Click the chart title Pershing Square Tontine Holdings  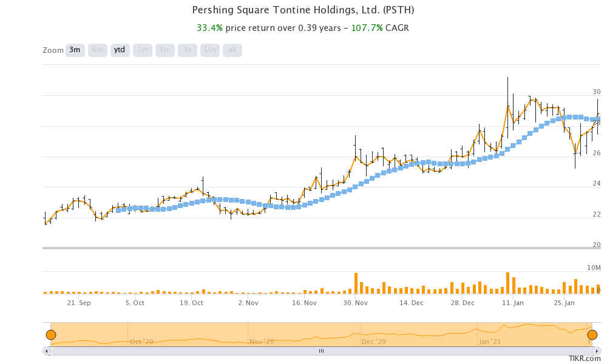303,10
